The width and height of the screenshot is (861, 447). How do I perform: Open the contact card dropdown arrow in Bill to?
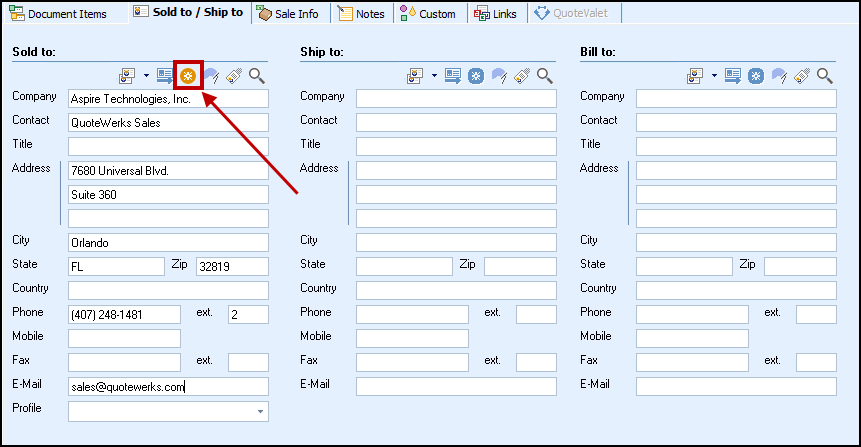pyautogui.click(x=714, y=76)
